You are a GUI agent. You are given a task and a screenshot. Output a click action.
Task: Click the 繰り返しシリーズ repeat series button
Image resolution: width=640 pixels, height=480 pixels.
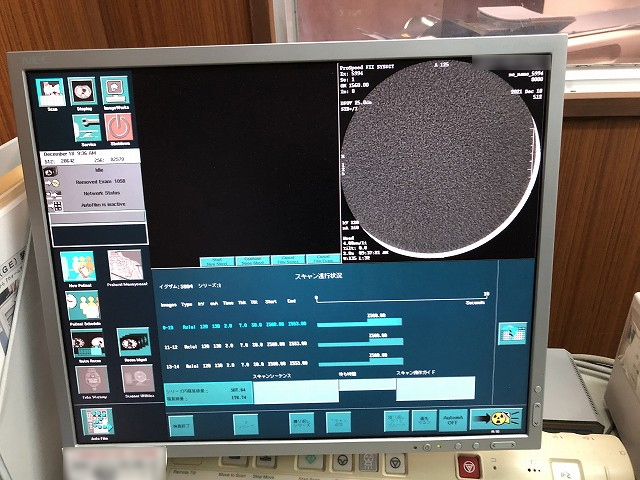(301, 423)
